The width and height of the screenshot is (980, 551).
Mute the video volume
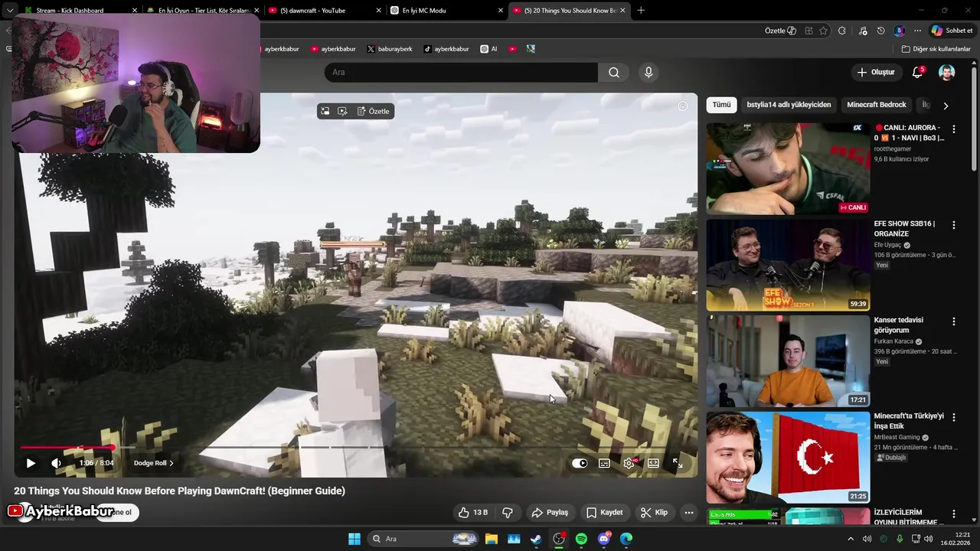(56, 463)
